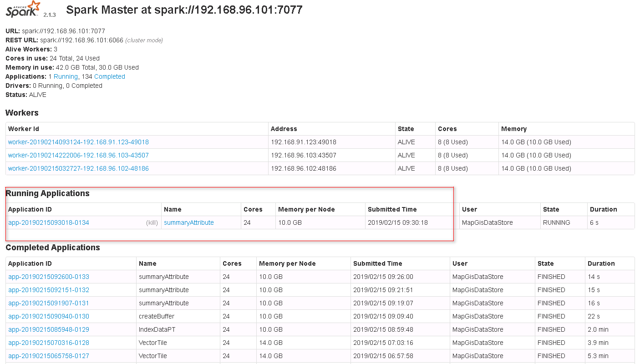Open worker-20190214093124-192.168.91.123-49018

point(78,142)
